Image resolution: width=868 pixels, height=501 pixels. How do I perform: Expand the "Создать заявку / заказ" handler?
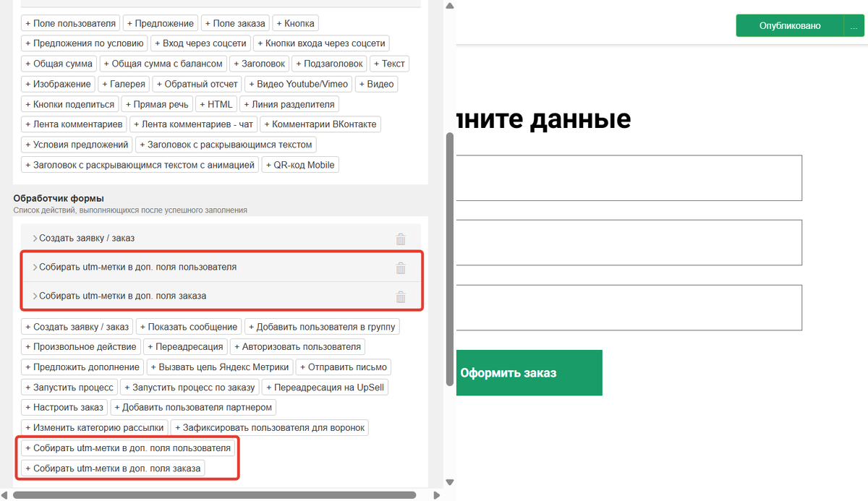click(x=35, y=239)
